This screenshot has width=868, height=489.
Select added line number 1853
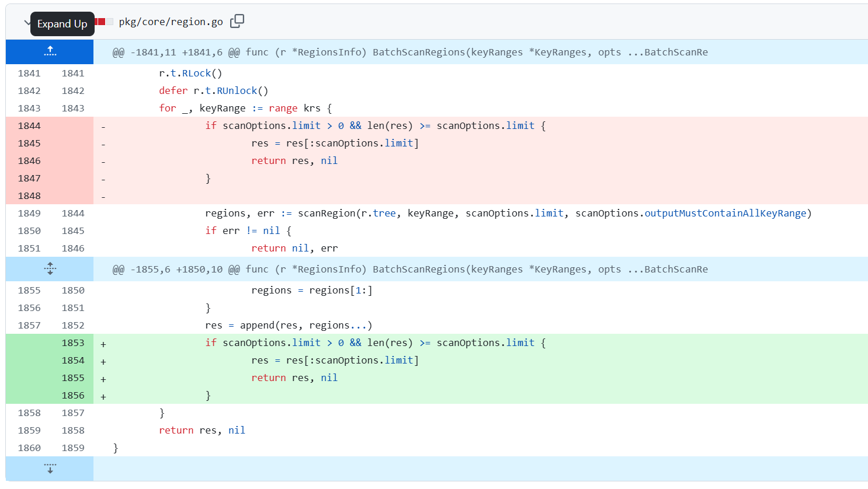pyautogui.click(x=73, y=343)
